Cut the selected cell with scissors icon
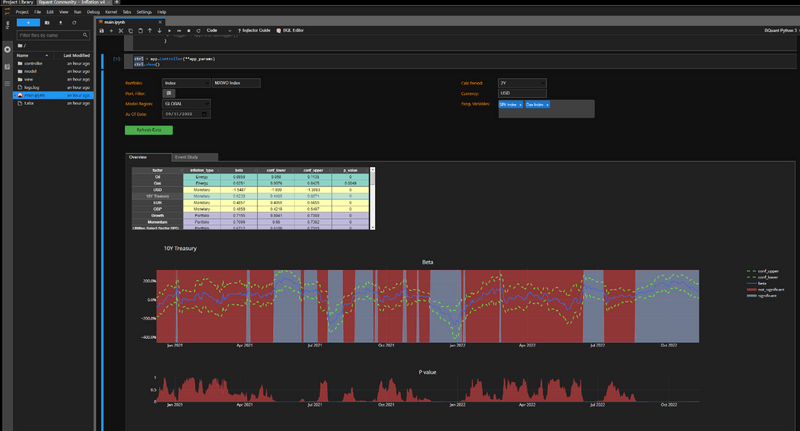Image resolution: width=800 pixels, height=431 pixels. pos(121,31)
